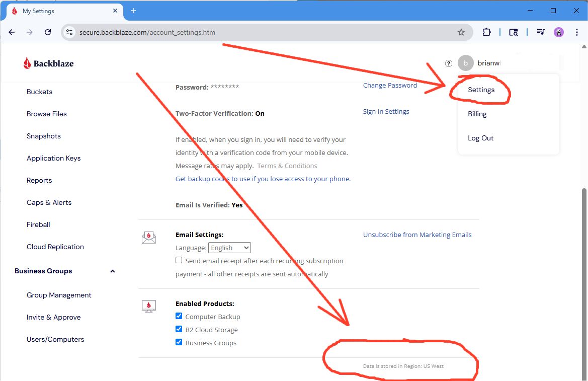Click the user avatar circle
Viewport: 588px width, 381px height.
click(465, 63)
